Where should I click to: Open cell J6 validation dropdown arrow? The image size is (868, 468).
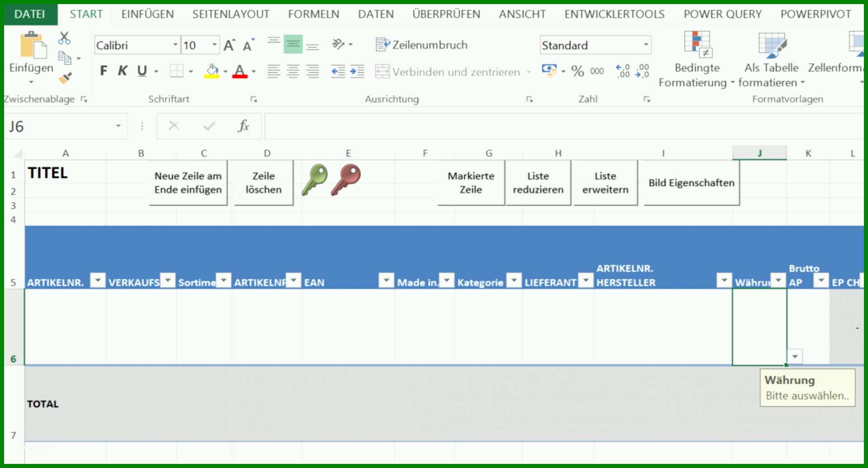click(x=795, y=356)
